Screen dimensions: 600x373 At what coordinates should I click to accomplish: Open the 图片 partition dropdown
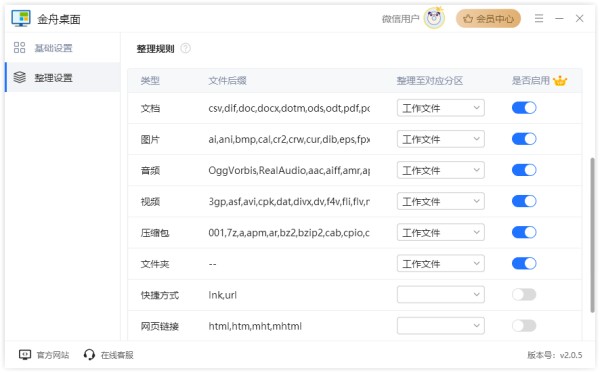[x=440, y=139]
